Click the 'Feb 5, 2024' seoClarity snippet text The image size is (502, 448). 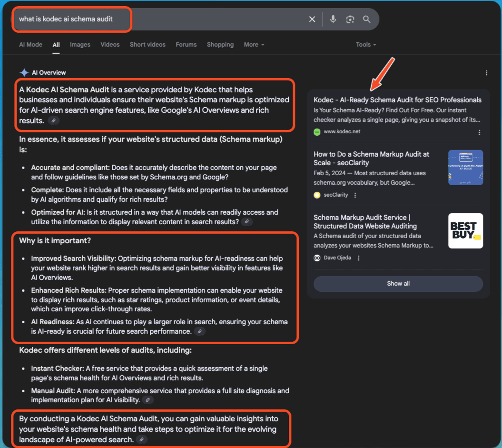click(x=370, y=178)
